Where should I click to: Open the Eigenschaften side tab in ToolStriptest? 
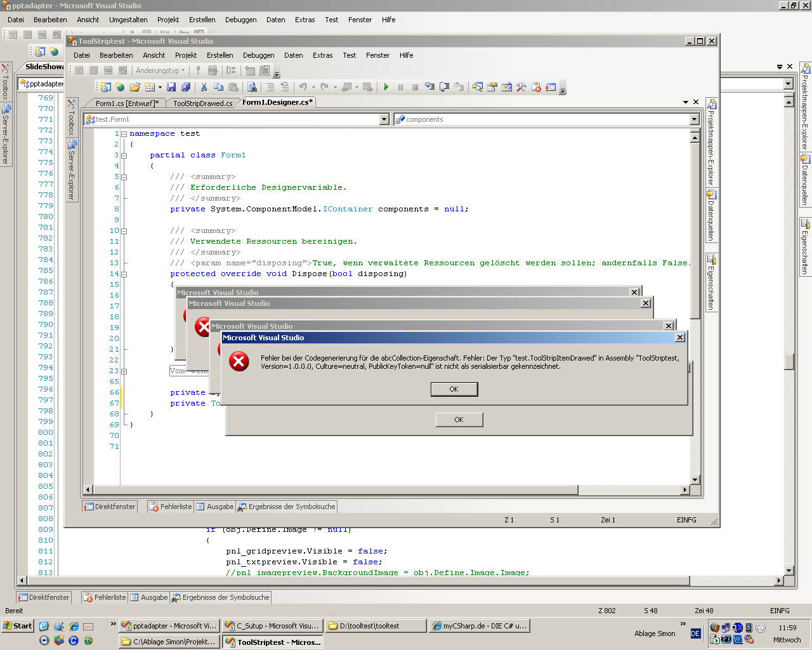click(x=712, y=282)
